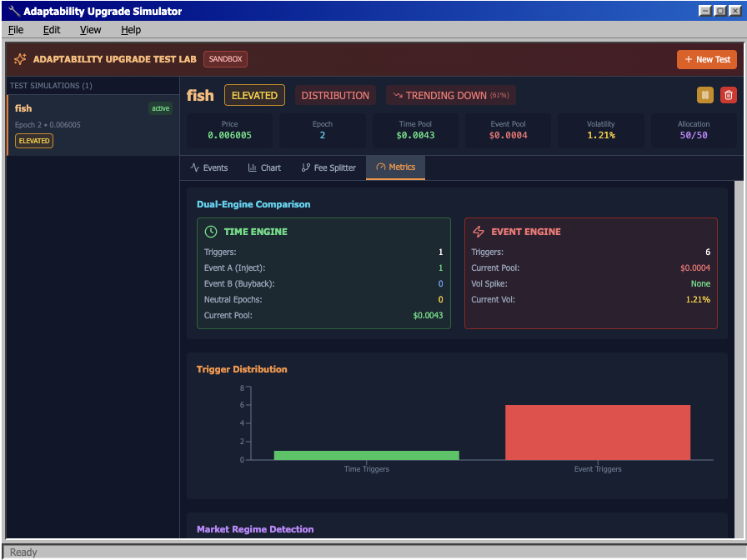Click the Current Vol 1.21% value
This screenshot has width=747, height=560.
pos(698,299)
